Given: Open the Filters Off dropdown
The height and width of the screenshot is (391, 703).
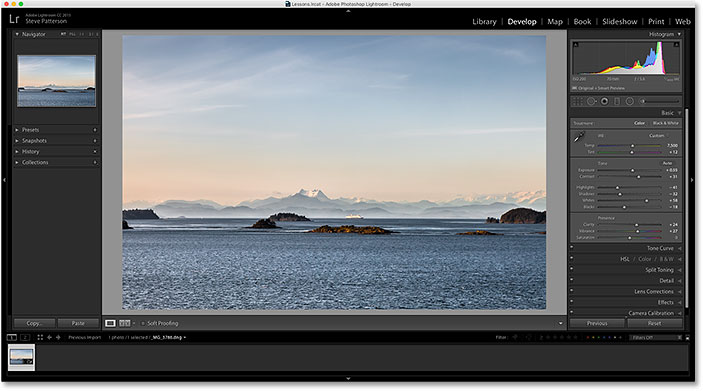Looking at the screenshot, I should (656, 337).
